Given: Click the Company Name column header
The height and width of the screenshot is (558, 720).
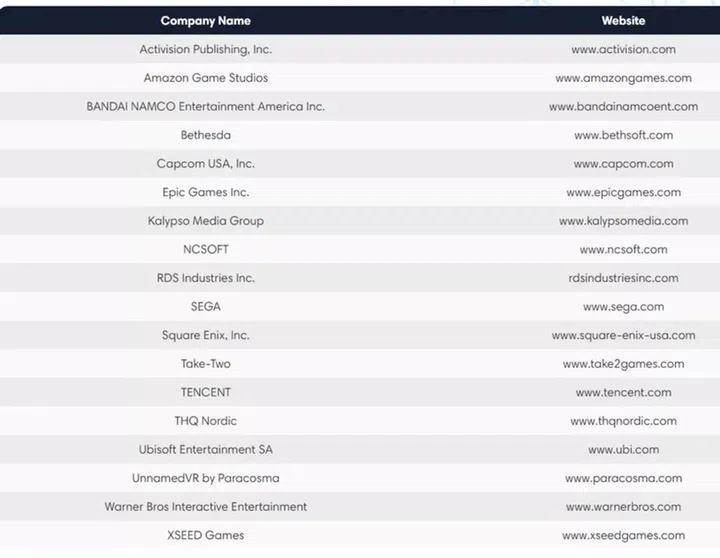Looking at the screenshot, I should coord(205,20).
